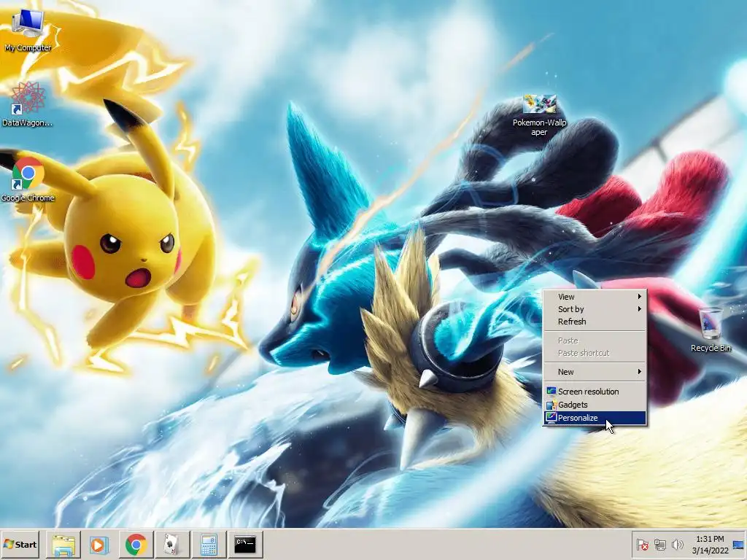Viewport: 747px width, 560px height.
Task: Open the volume speaker tray icon
Action: click(677, 545)
